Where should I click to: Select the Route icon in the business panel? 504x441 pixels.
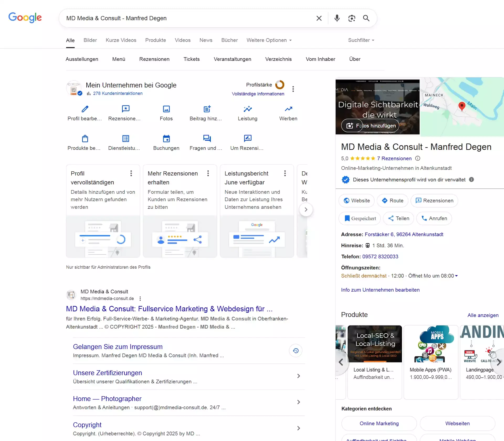click(x=384, y=200)
